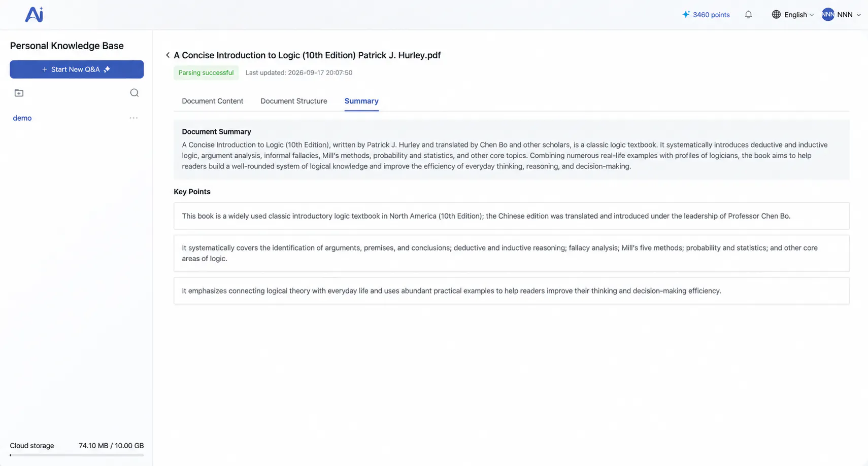
Task: Click the 74.10 MB / 10.00 GB storage value
Action: point(111,446)
